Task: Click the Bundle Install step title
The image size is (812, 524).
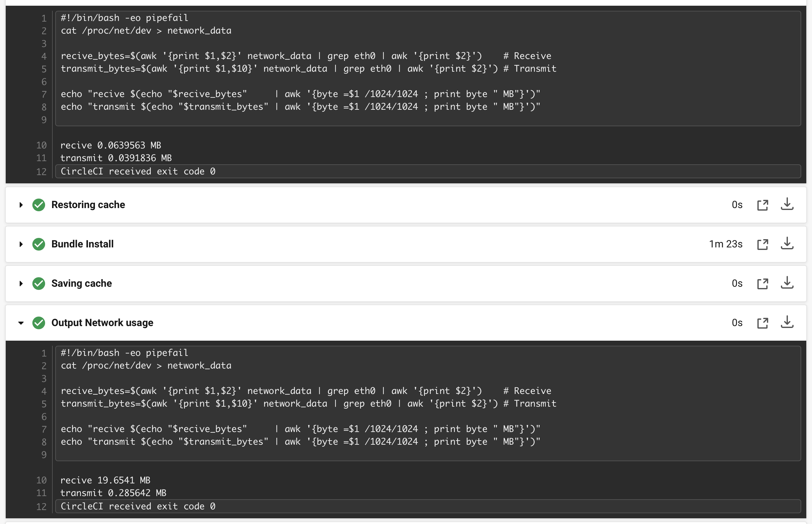Action: (x=83, y=244)
